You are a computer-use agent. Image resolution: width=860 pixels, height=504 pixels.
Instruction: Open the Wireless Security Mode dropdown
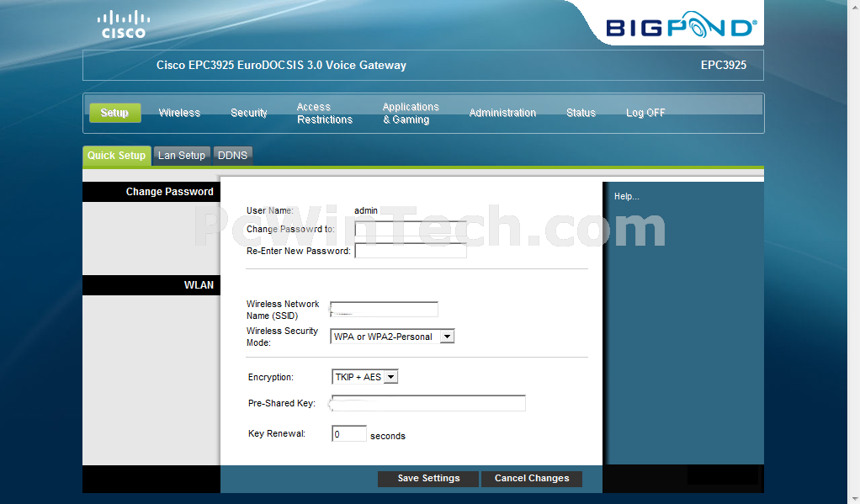click(392, 337)
